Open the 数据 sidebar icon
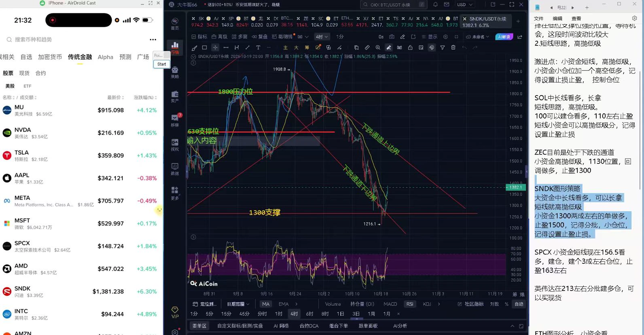 click(x=175, y=169)
